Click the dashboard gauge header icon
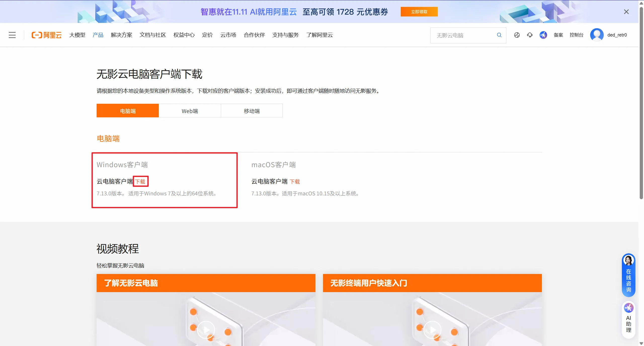The height and width of the screenshot is (346, 644). (517, 35)
